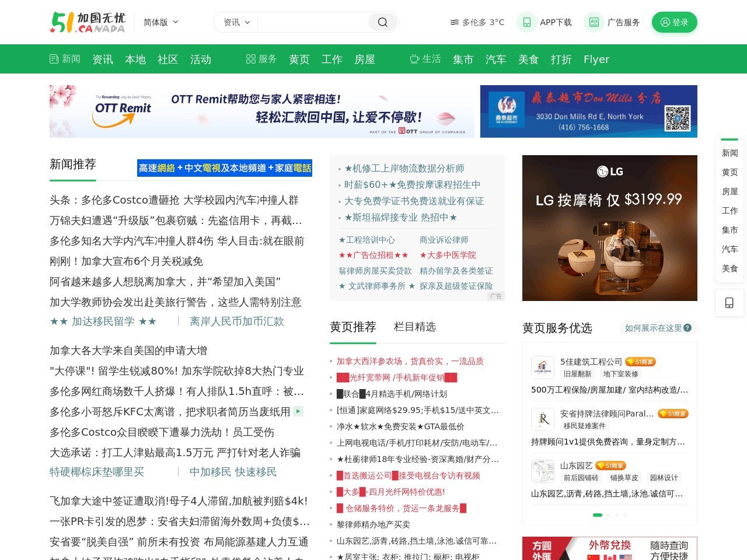Viewport: 747px width, 560px height.
Task: Click the 新闻 news section icon in green bar
Action: 54,59
